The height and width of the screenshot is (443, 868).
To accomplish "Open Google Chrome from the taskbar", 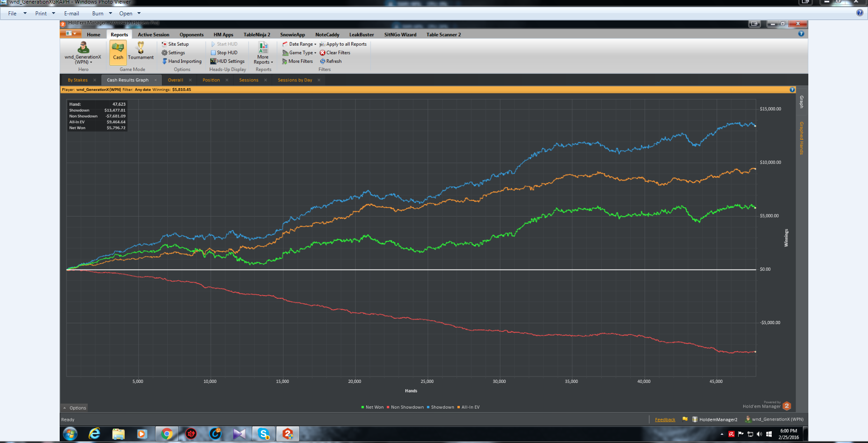I will 167,434.
